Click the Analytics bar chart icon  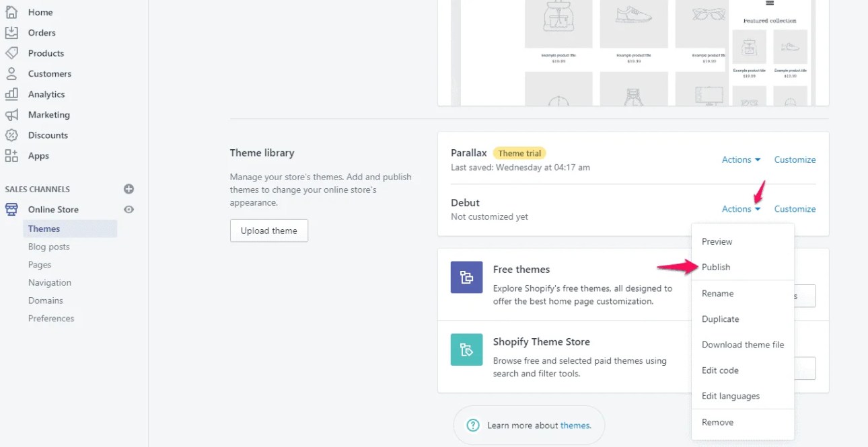11,94
